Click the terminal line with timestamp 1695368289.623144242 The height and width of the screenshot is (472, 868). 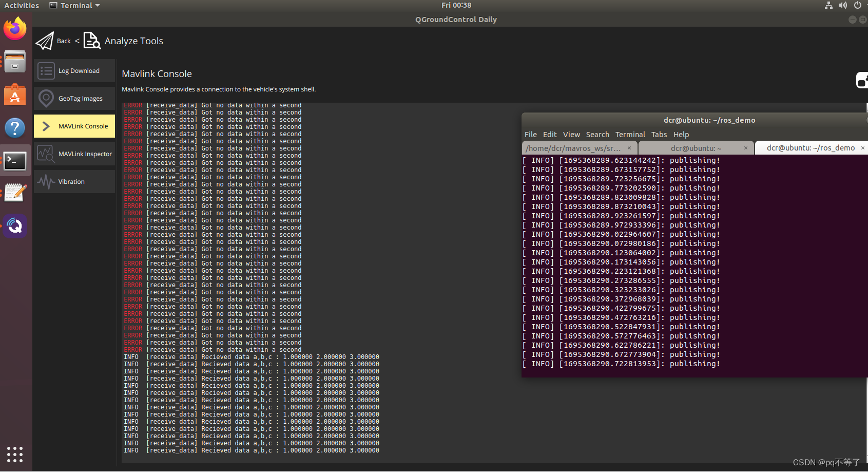621,160
